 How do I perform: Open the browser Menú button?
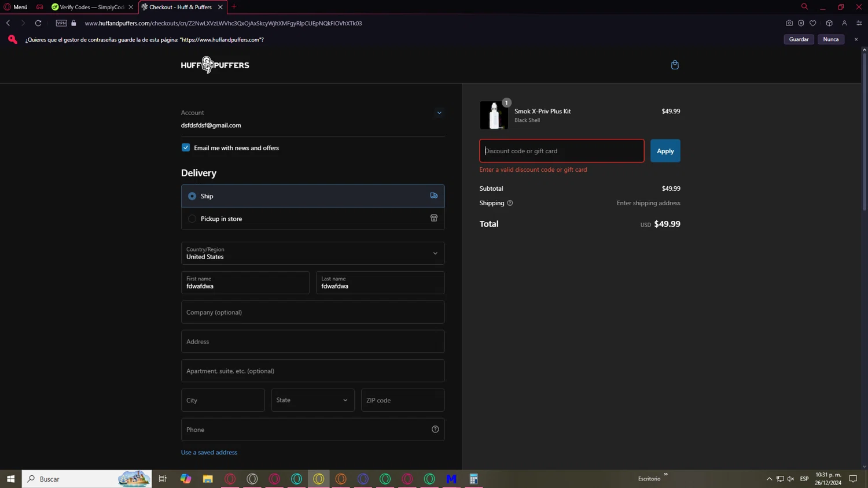click(16, 7)
